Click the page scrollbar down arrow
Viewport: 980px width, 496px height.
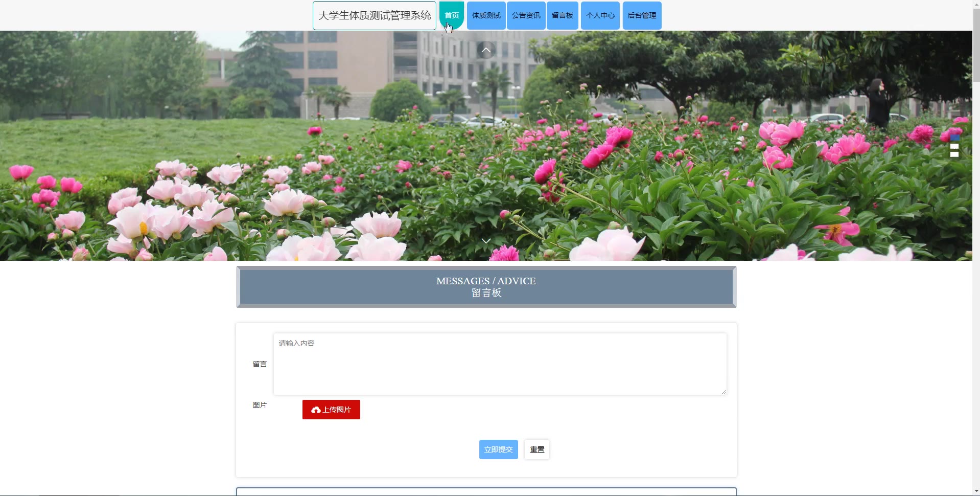pos(976,491)
